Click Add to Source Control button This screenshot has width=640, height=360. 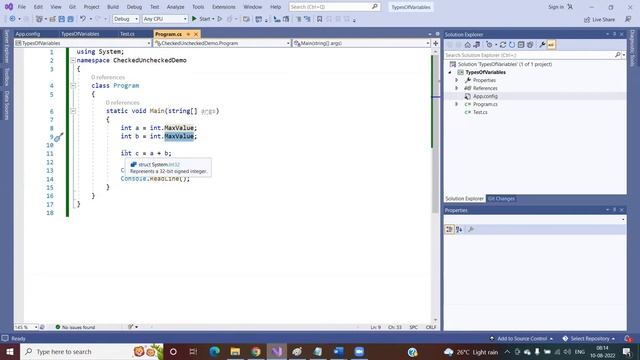click(522, 338)
